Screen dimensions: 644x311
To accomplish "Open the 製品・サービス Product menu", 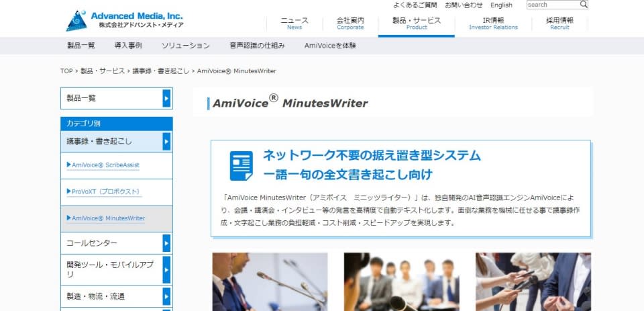I will coord(417,24).
